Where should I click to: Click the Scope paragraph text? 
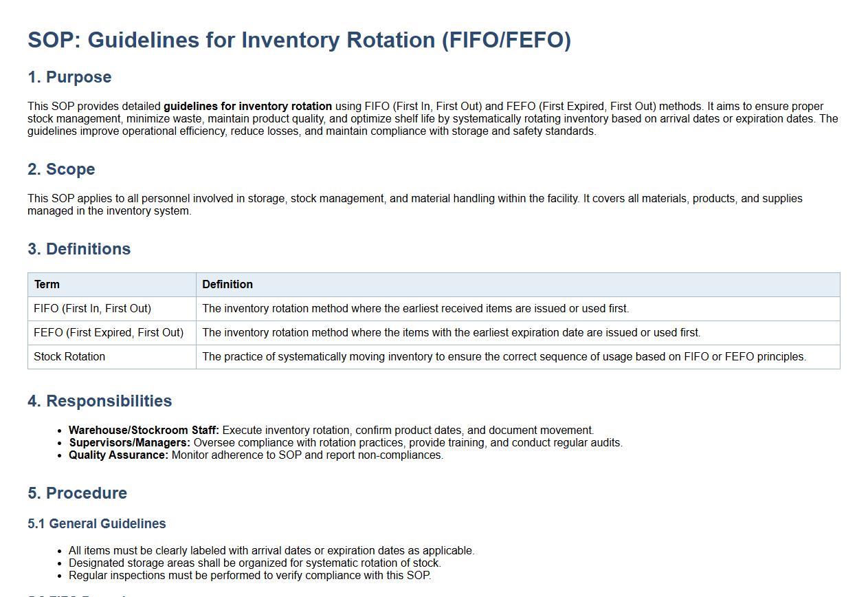(414, 199)
